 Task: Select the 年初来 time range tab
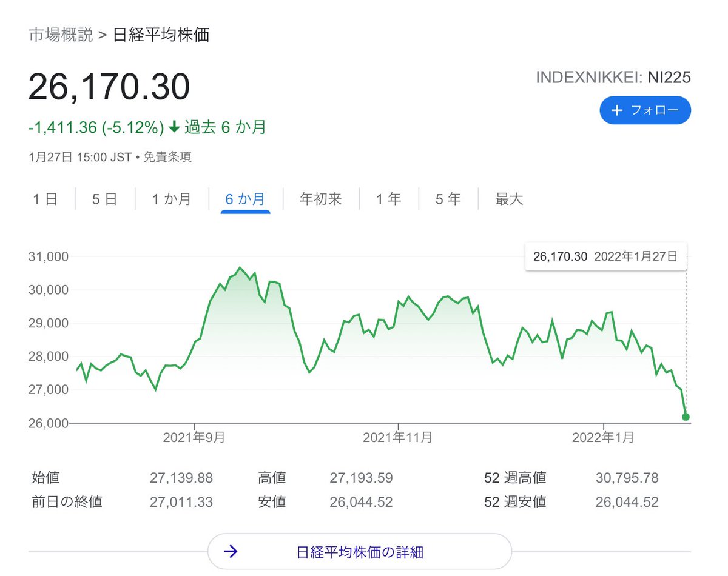click(321, 199)
